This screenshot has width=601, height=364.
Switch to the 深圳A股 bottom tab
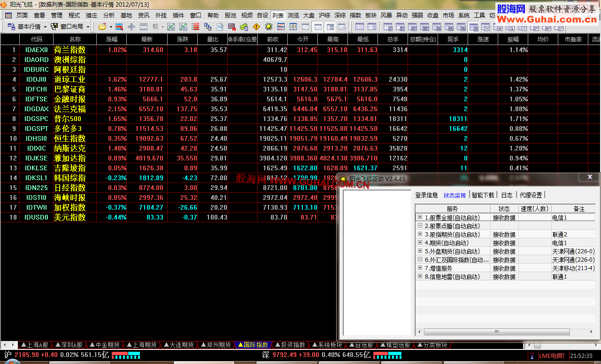[69, 345]
